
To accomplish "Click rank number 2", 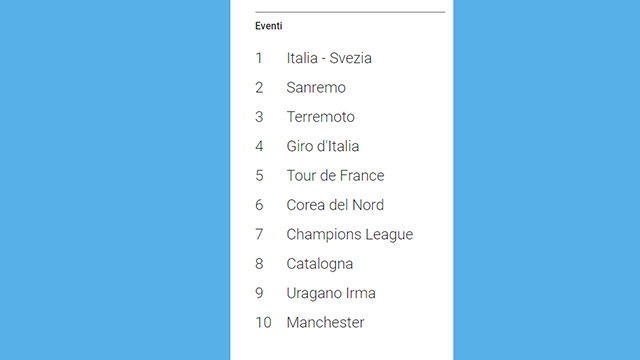I will coord(259,87).
